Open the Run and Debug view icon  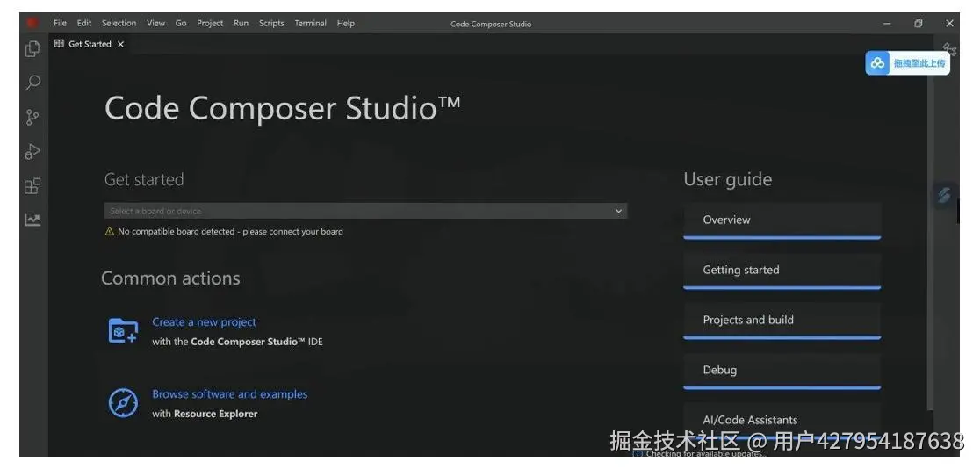coord(32,151)
